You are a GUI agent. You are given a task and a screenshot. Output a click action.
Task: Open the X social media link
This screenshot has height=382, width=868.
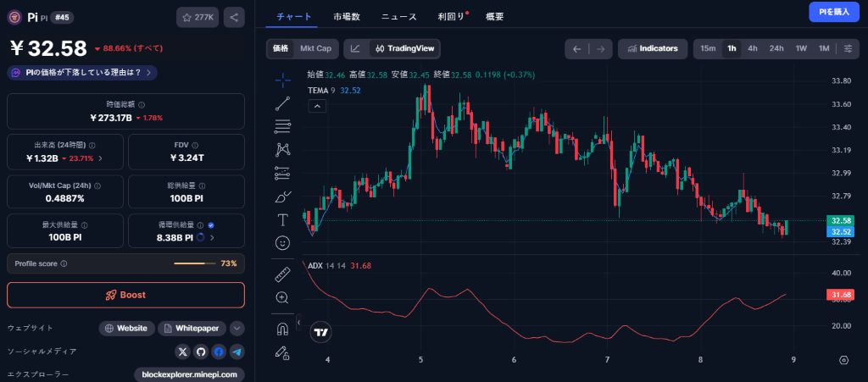(183, 352)
